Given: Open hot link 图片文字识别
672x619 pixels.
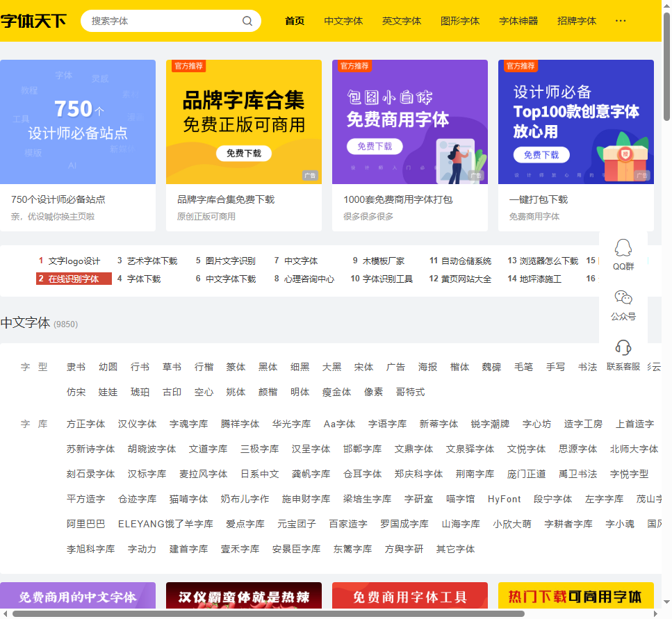Looking at the screenshot, I should coord(231,261).
